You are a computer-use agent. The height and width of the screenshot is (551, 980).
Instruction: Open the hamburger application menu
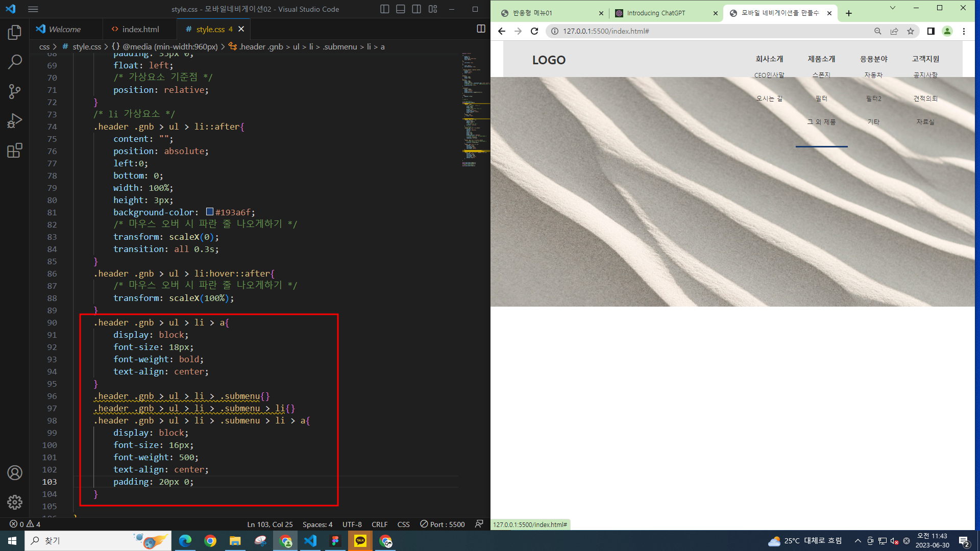pyautogui.click(x=33, y=9)
